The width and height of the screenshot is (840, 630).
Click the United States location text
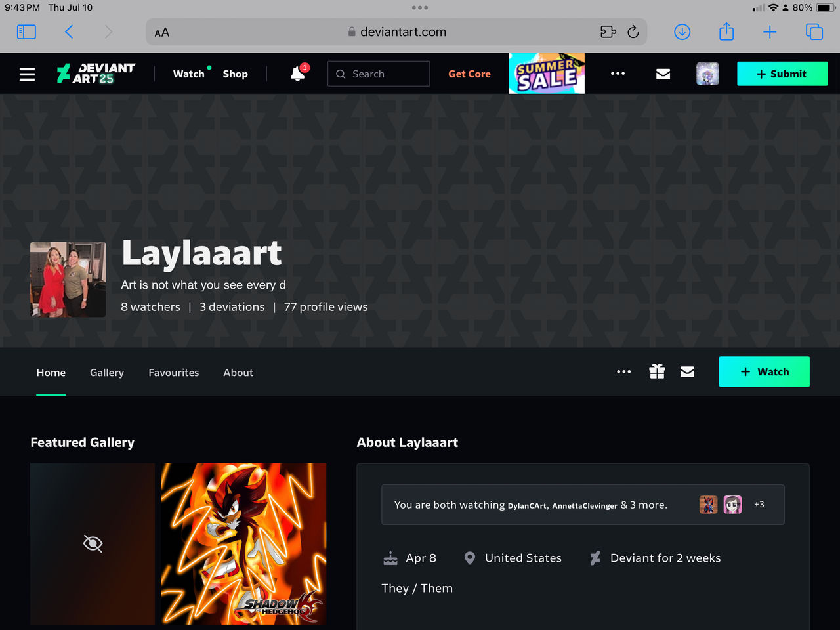523,558
